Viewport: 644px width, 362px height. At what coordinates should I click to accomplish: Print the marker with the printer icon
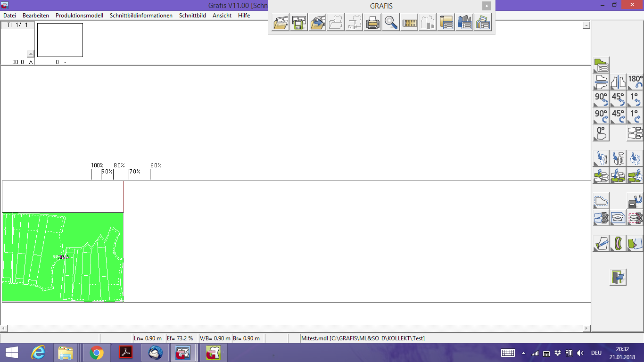373,22
